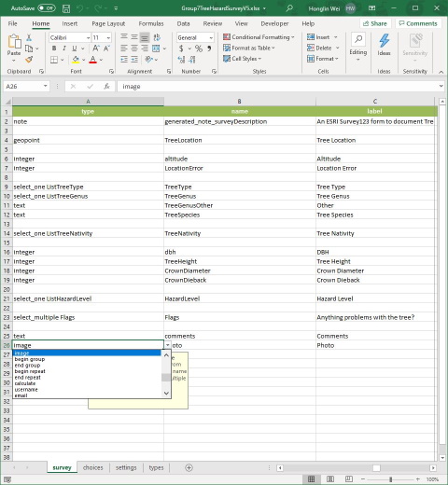The width and height of the screenshot is (448, 485).
Task: Switch to the Insert ribbon tab
Action: [x=70, y=23]
